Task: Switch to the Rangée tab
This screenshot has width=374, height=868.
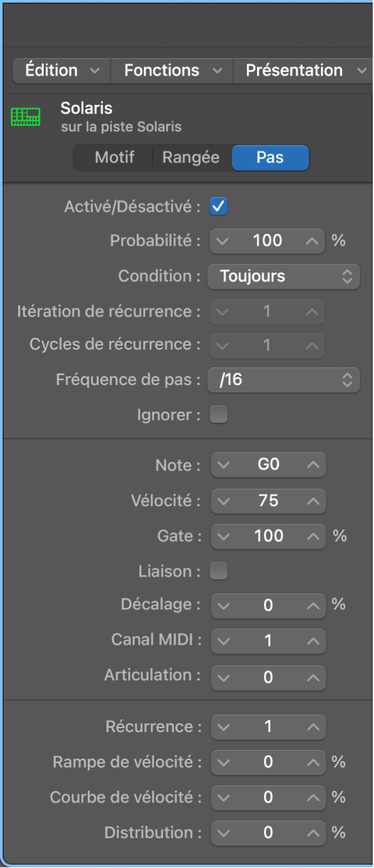Action: (191, 157)
